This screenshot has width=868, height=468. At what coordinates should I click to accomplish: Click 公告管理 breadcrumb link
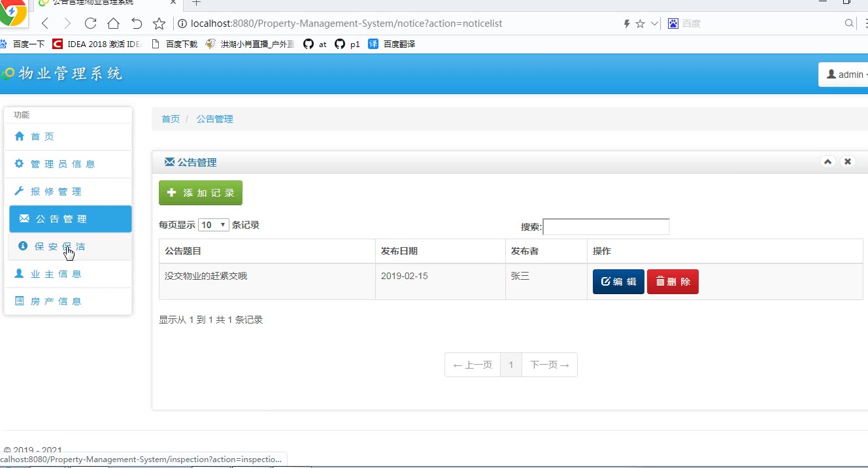tap(214, 119)
